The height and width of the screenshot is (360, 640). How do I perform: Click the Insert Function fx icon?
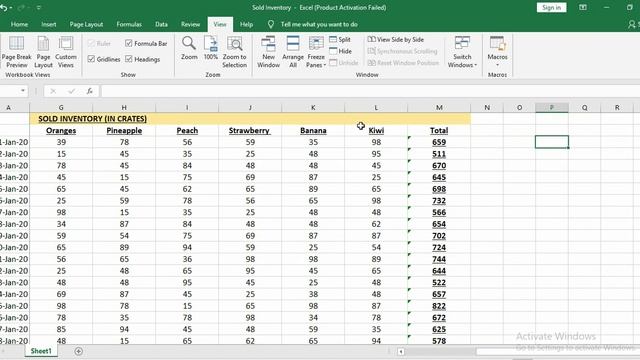[x=89, y=91]
